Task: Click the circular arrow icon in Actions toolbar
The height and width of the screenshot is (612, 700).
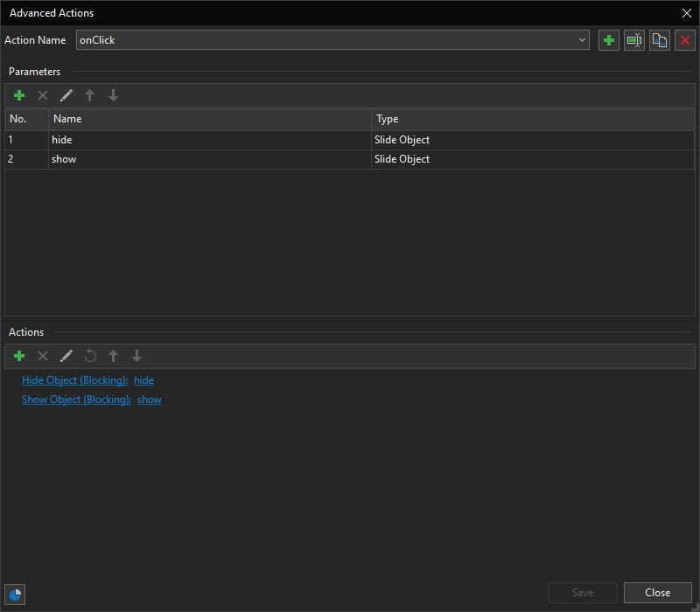Action: pyautogui.click(x=90, y=356)
